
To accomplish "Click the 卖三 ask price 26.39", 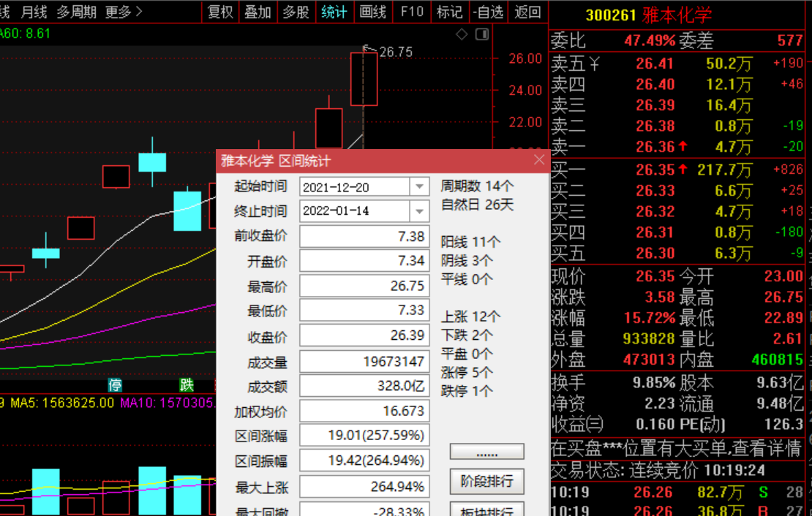I will (655, 105).
